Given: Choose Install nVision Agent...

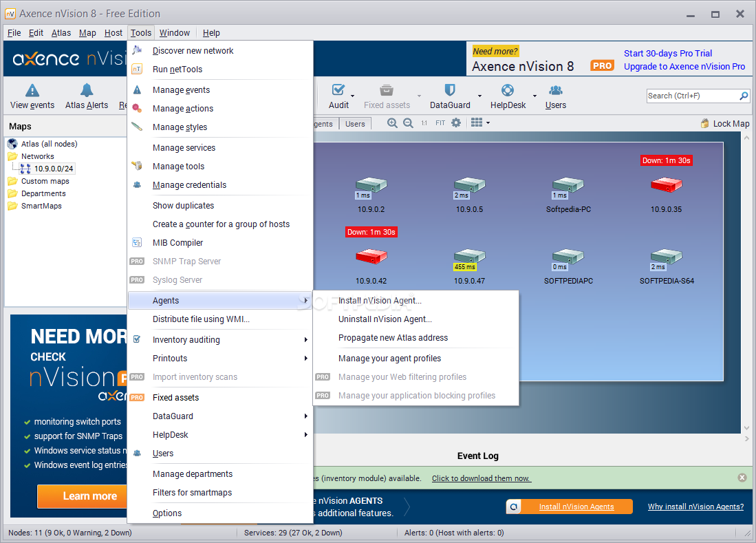Looking at the screenshot, I should click(416, 301).
